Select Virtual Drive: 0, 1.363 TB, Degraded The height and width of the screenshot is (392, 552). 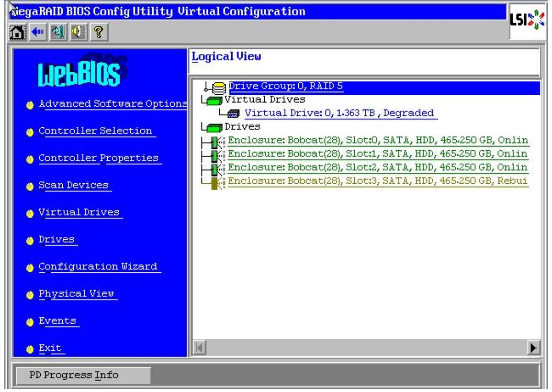click(339, 113)
